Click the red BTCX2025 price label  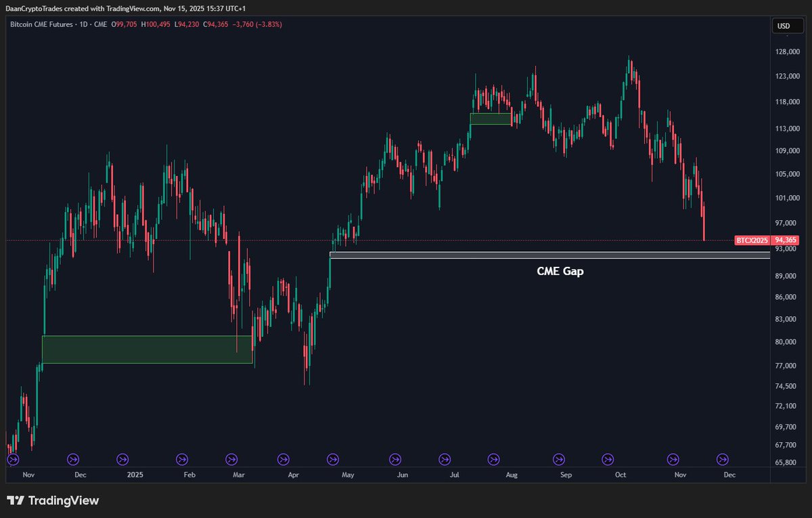751,240
